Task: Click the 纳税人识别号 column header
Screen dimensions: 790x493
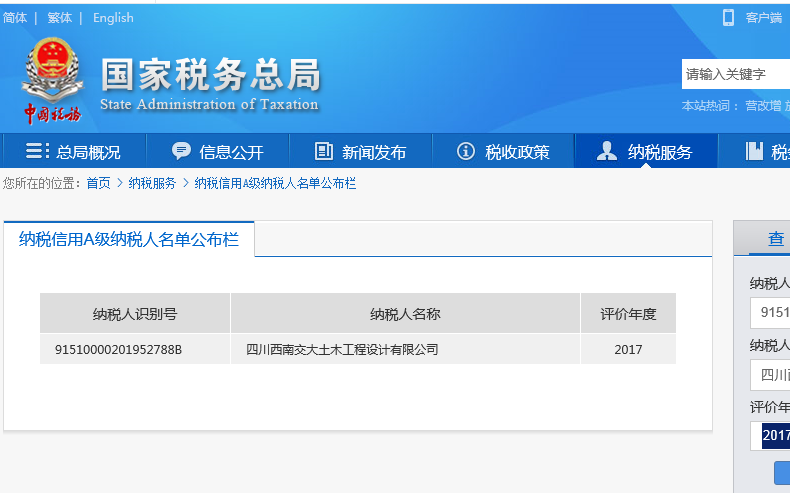Action: [135, 314]
